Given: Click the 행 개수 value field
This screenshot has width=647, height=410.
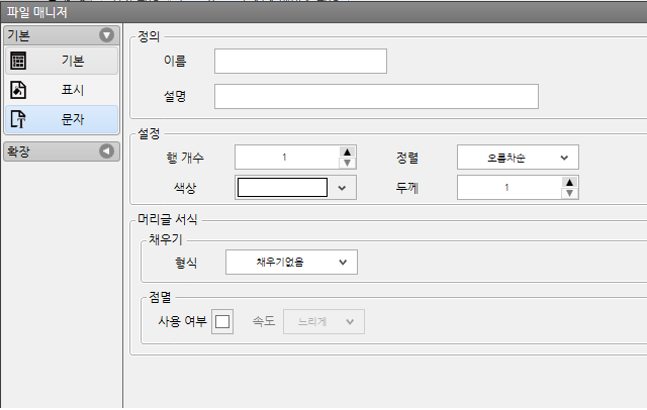Looking at the screenshot, I should 287,157.
